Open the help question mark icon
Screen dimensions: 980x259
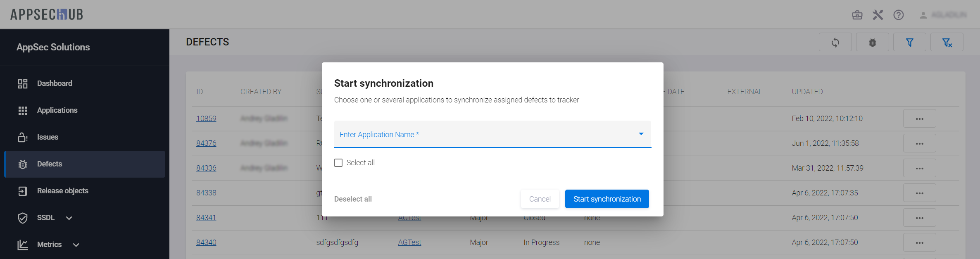point(898,15)
